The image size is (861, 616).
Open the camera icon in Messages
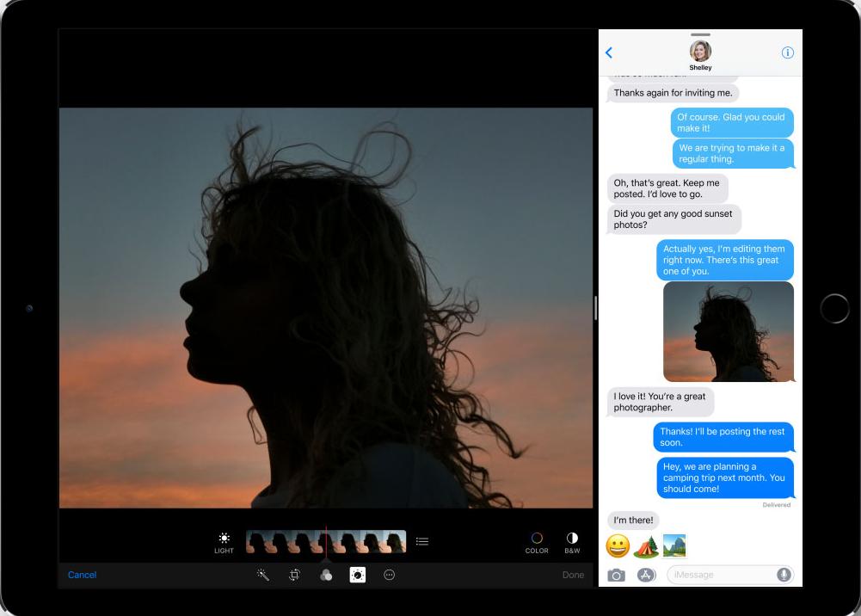pyautogui.click(x=616, y=575)
